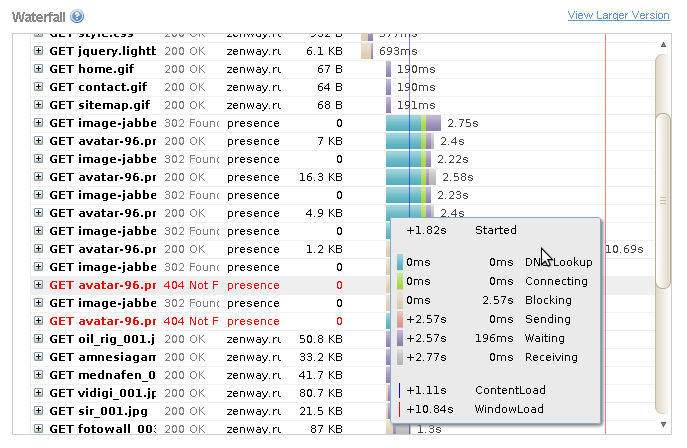
Task: Click the '33.2 KB' size value
Action: [321, 357]
